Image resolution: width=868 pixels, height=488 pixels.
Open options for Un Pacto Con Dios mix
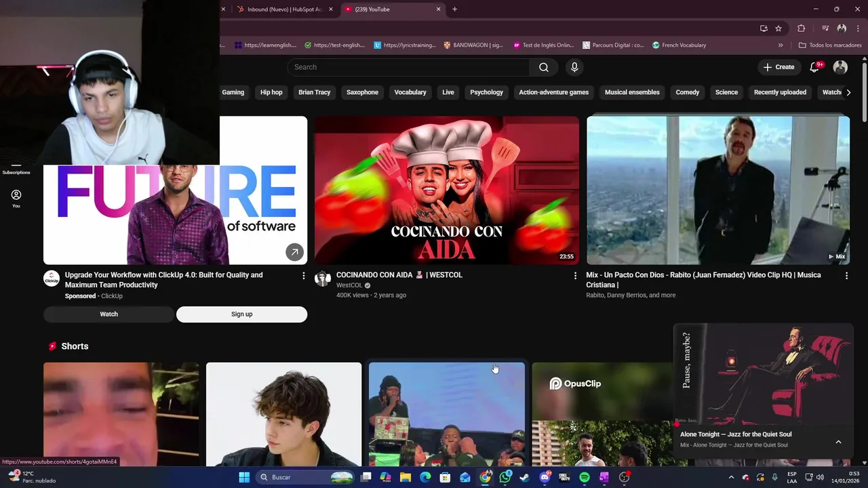point(846,276)
